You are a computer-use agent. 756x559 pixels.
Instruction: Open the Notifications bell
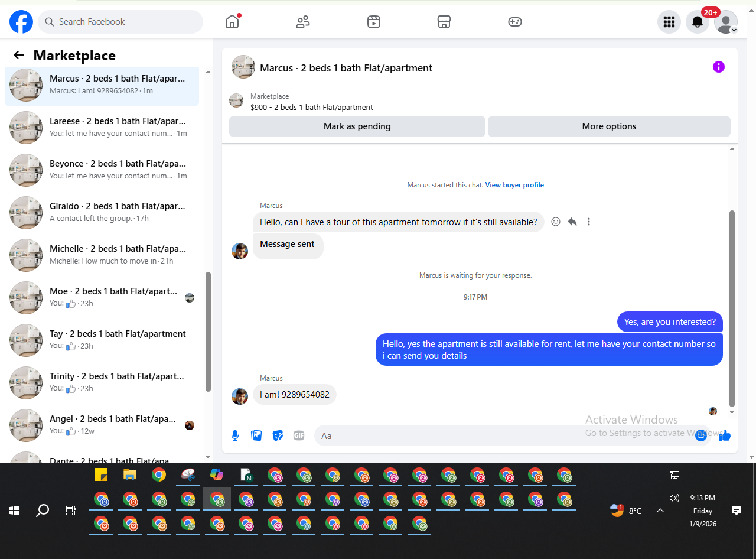pyautogui.click(x=698, y=22)
